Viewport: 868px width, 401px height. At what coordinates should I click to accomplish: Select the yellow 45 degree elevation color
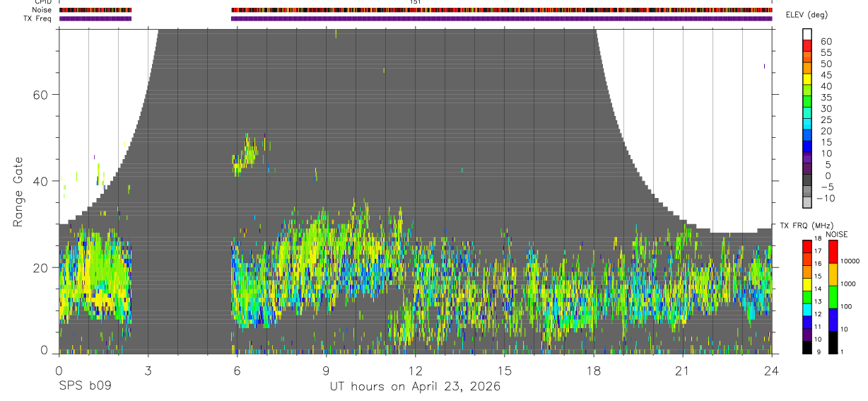coord(807,79)
